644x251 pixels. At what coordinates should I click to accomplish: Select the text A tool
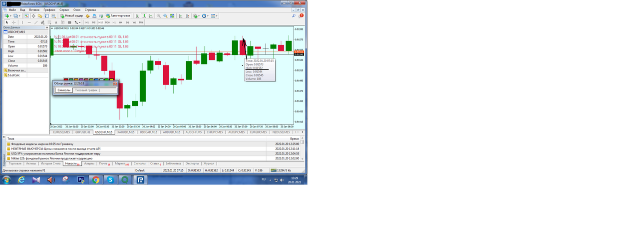coord(56,22)
